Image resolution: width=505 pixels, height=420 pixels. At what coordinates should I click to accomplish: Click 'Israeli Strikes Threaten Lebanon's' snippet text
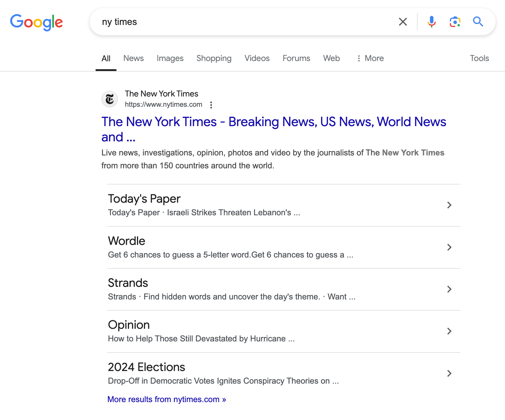229,213
